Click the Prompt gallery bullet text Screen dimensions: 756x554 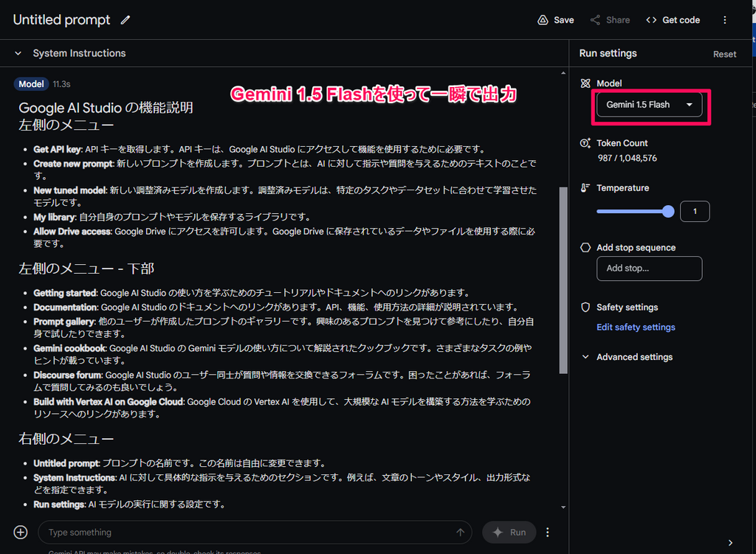(283, 328)
